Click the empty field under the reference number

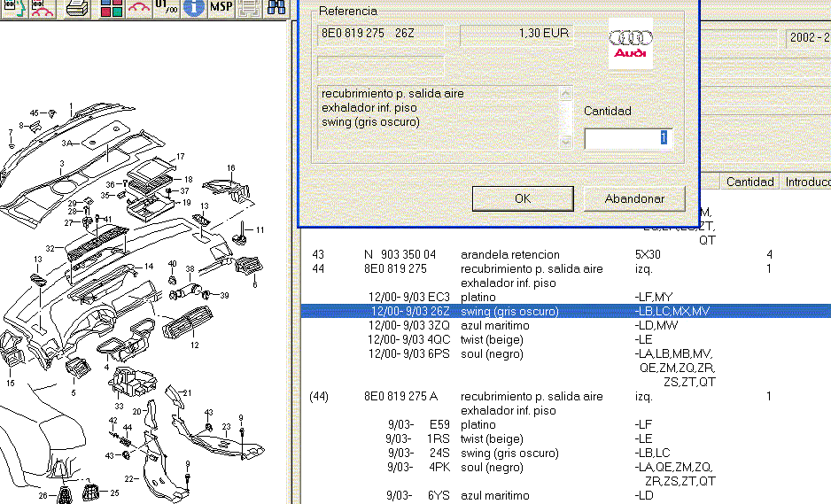point(381,66)
